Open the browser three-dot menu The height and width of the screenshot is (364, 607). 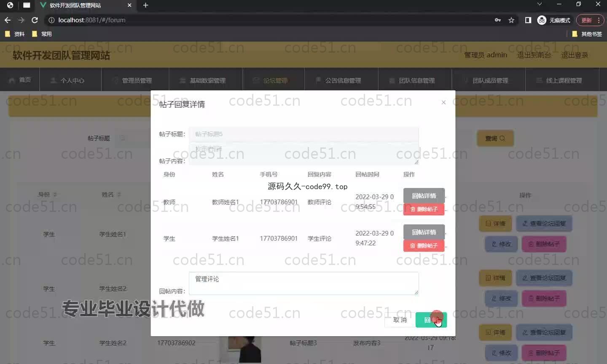(599, 20)
